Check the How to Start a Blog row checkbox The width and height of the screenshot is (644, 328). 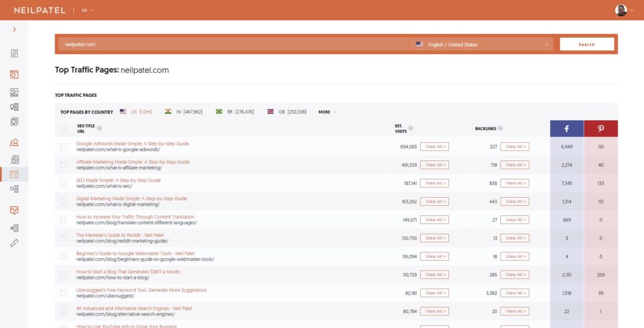(x=64, y=274)
